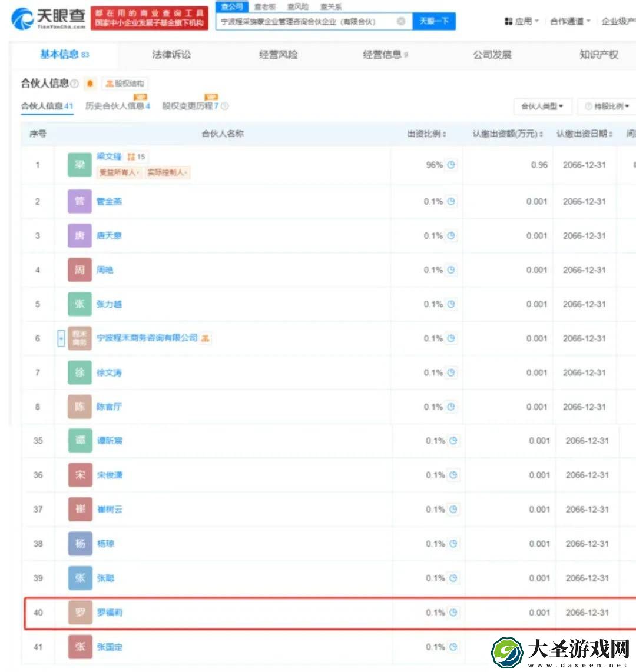Select the 查风险 search tab
636x672 pixels.
click(x=298, y=6)
